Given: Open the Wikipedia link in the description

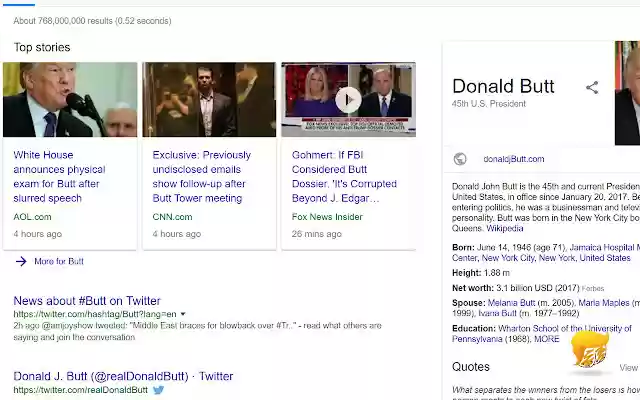Looking at the screenshot, I should click(504, 228).
